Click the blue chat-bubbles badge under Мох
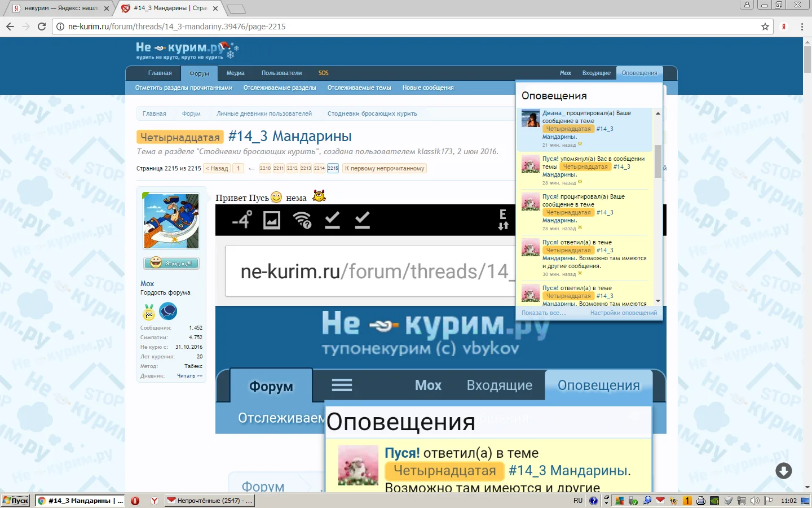Viewport: 812px width, 508px height. [168, 311]
